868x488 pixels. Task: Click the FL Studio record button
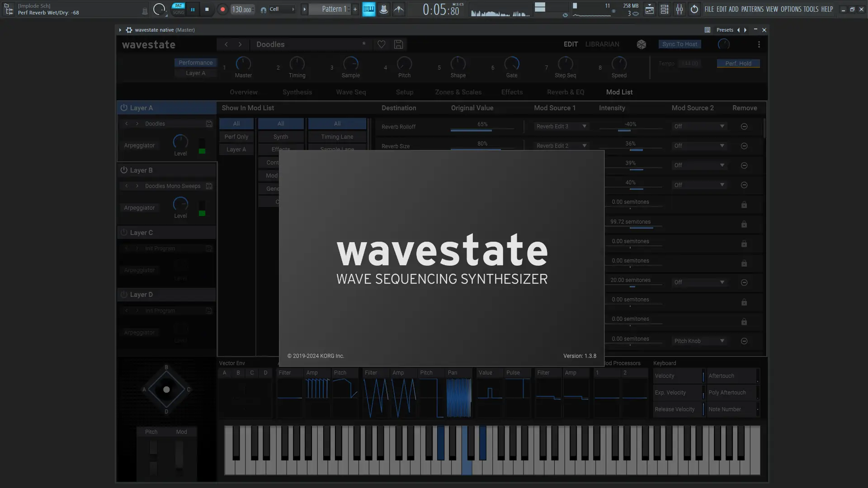tap(222, 9)
